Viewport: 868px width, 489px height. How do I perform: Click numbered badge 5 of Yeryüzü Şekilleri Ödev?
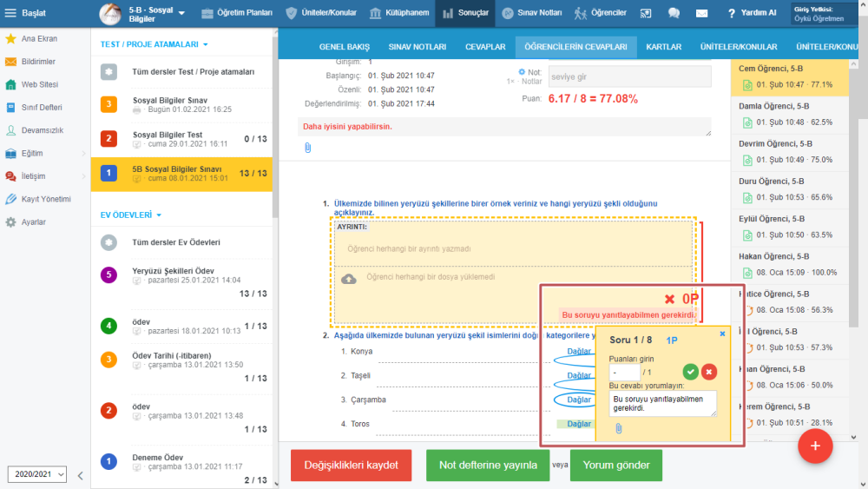point(108,274)
